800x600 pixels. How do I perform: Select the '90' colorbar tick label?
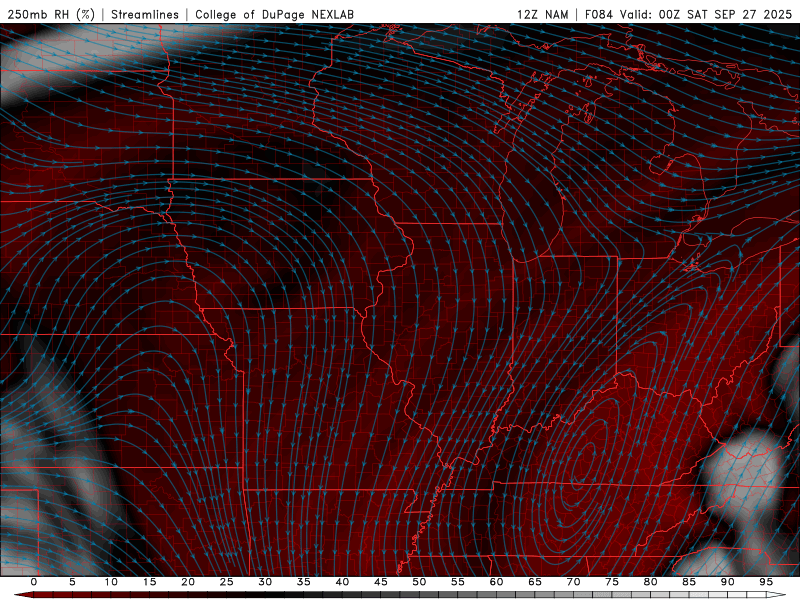click(x=728, y=582)
